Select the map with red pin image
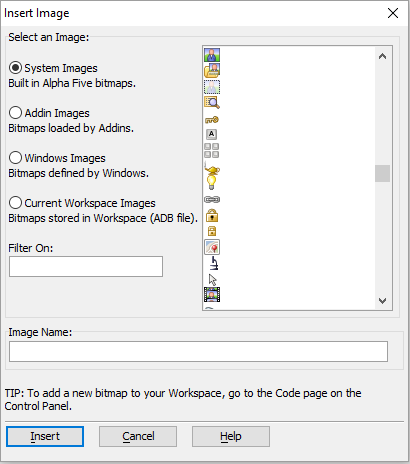Screen dimensions: 410x464 (212, 247)
